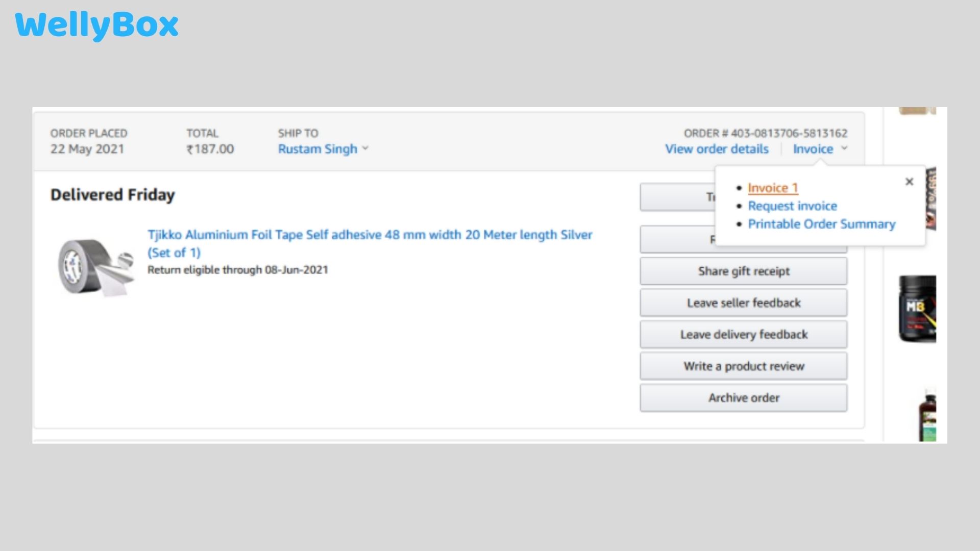Click Request invoice in the popup

pyautogui.click(x=792, y=206)
